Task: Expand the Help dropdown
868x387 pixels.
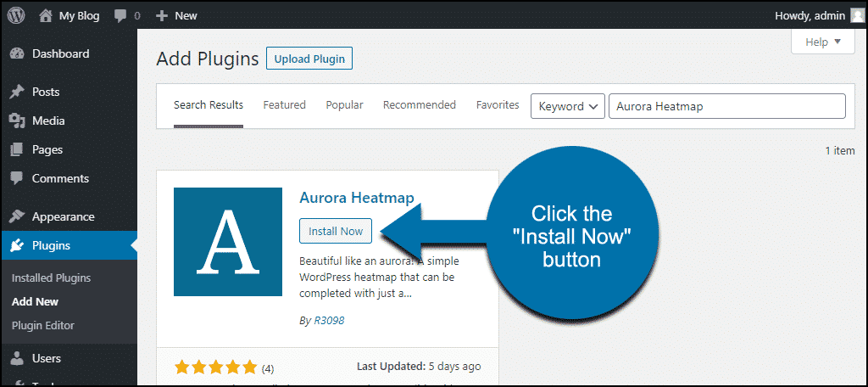Action: [x=823, y=42]
